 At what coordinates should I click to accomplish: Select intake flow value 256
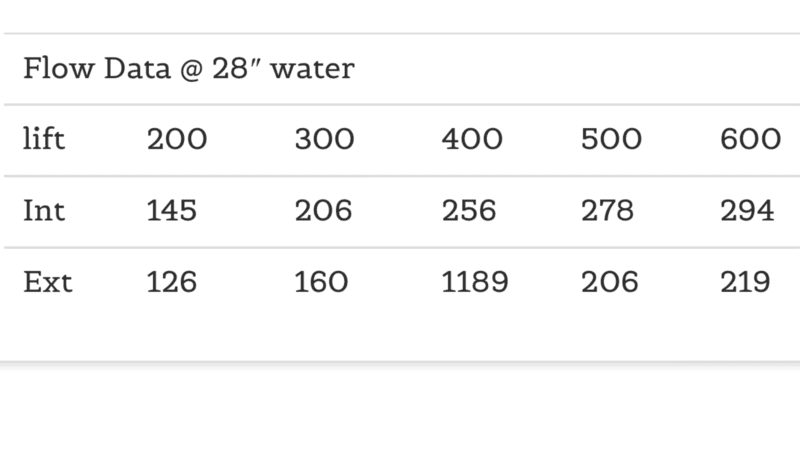point(469,211)
